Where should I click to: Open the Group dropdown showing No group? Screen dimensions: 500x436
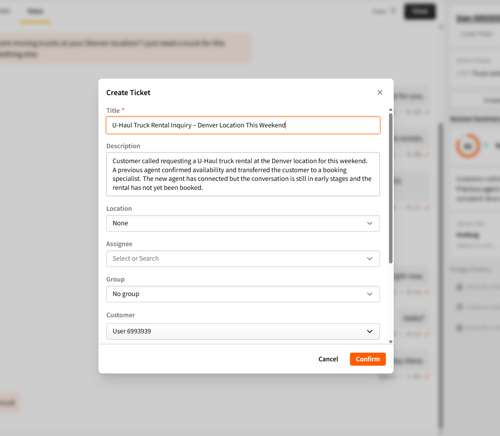pos(243,294)
